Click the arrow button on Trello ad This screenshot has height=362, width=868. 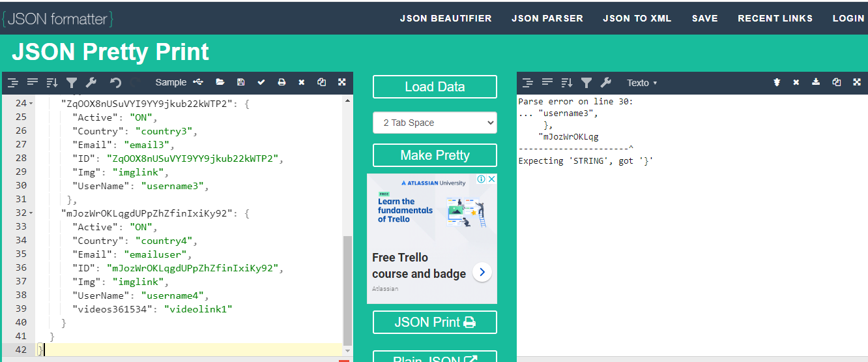482,272
